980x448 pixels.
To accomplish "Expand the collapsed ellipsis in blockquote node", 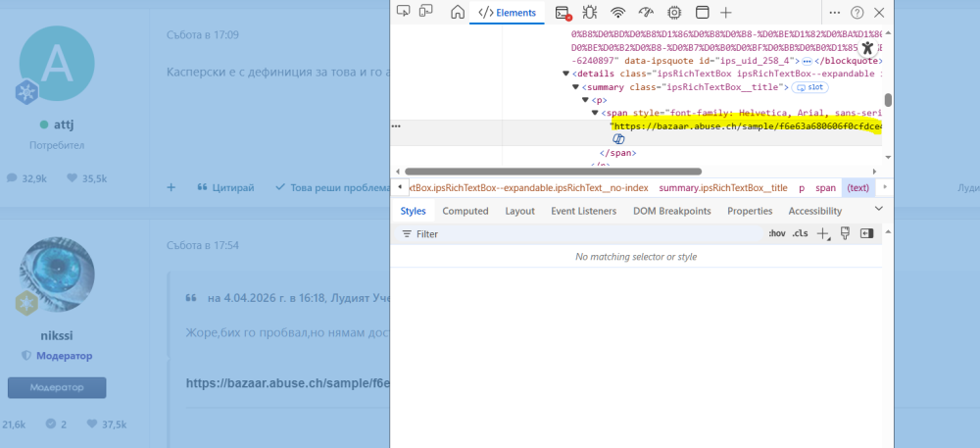I will tap(807, 61).
